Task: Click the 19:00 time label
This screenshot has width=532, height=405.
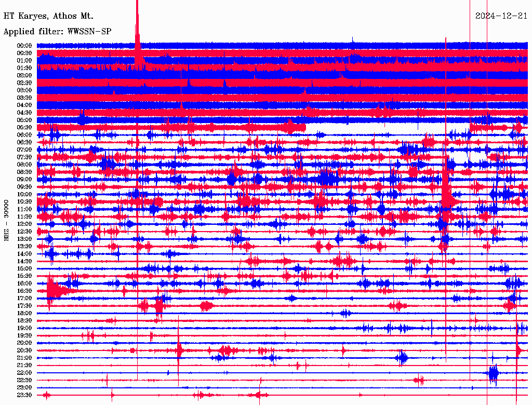Action: click(24, 328)
